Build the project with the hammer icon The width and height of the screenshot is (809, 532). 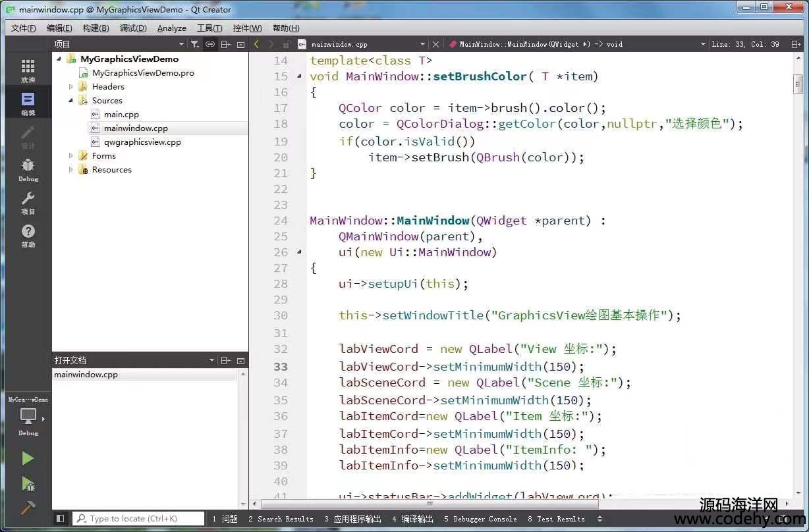click(x=28, y=508)
